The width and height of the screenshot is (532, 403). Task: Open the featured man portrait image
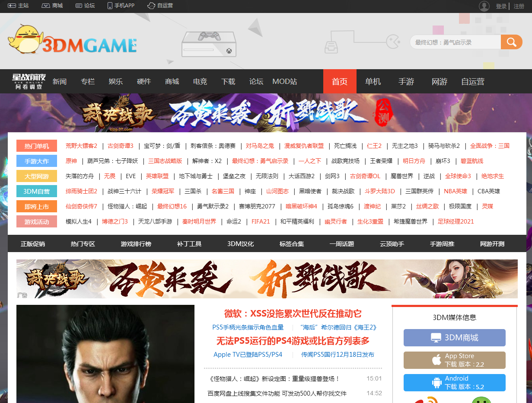point(105,354)
